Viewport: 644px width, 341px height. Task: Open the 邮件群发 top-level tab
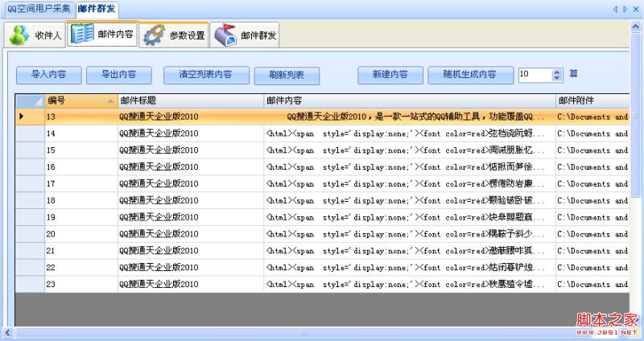tap(96, 8)
